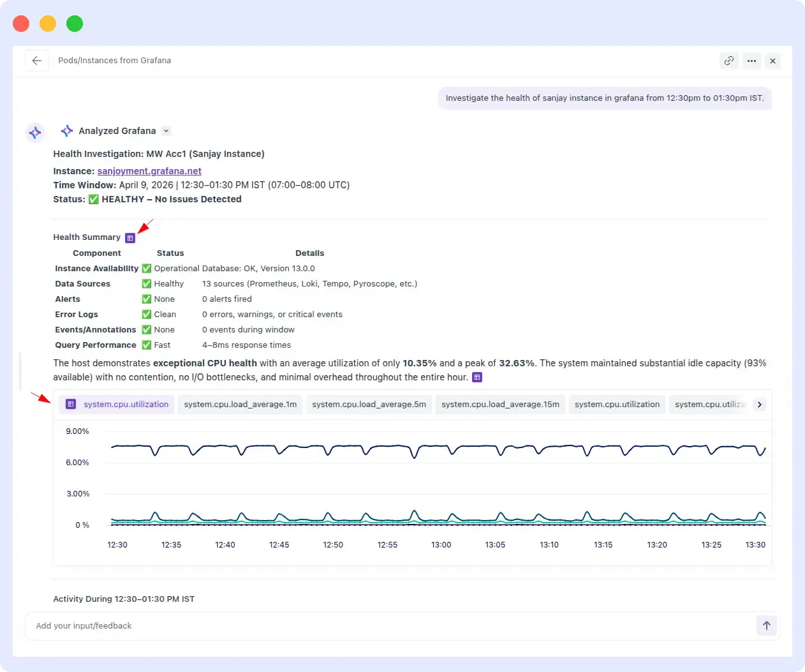Send message with the up arrow button

767,626
